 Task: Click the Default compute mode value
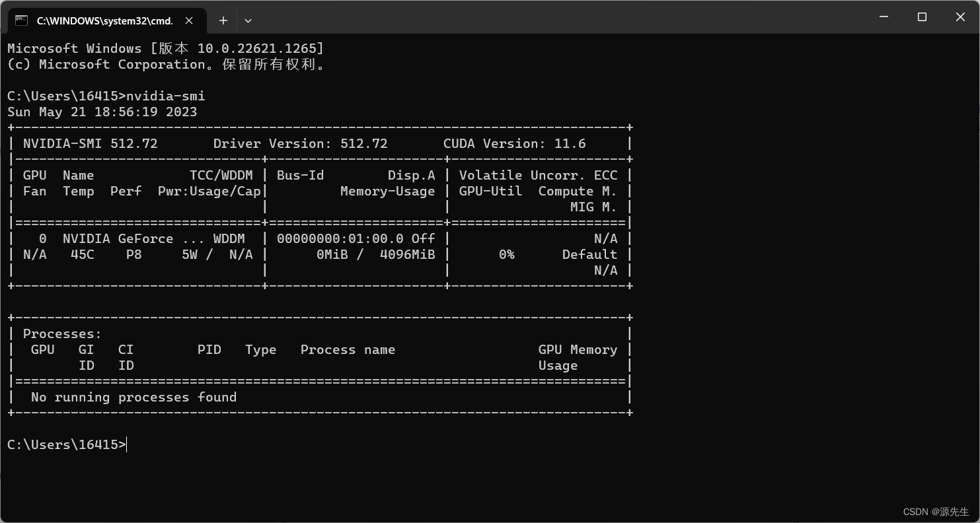pyautogui.click(x=590, y=254)
